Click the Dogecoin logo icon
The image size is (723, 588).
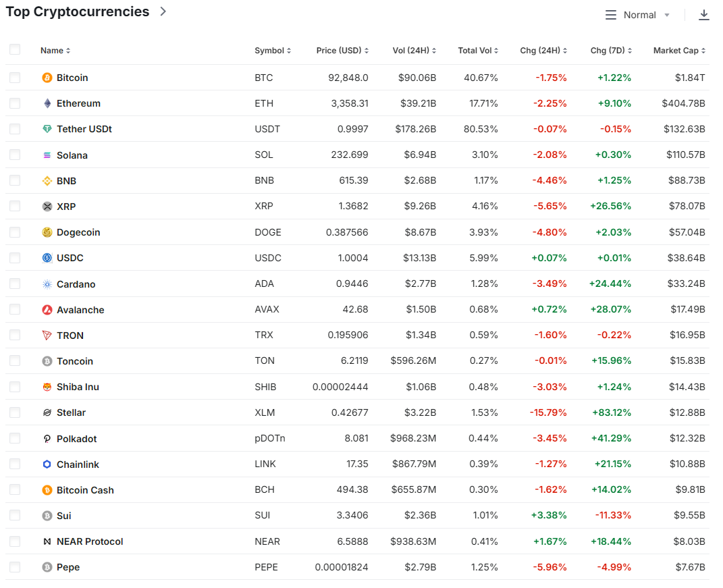point(47,232)
